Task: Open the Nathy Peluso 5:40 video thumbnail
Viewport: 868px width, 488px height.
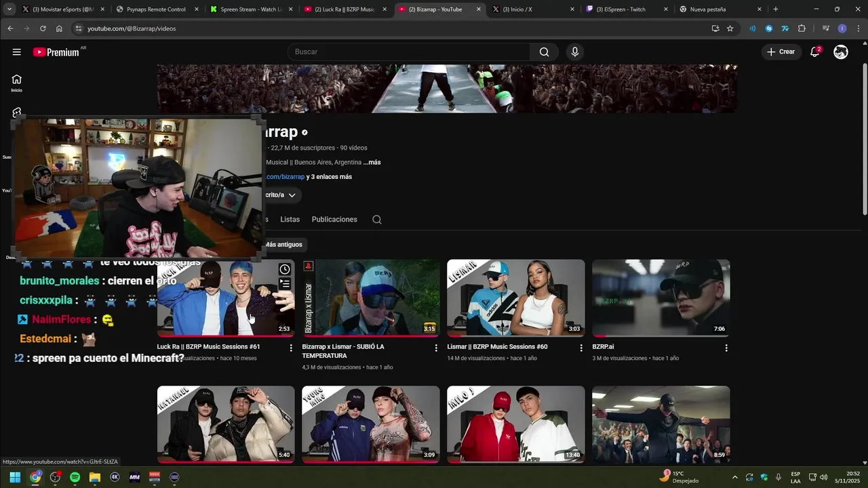Action: pyautogui.click(x=226, y=424)
